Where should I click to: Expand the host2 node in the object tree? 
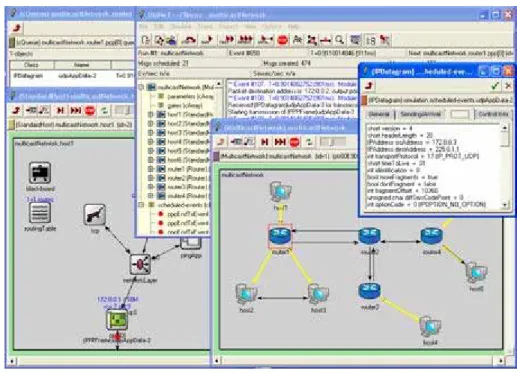coord(151,123)
